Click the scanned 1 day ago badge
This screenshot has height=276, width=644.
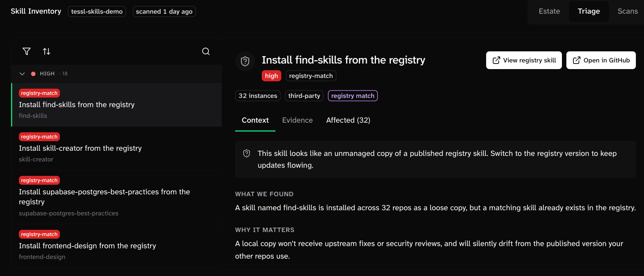(x=164, y=11)
